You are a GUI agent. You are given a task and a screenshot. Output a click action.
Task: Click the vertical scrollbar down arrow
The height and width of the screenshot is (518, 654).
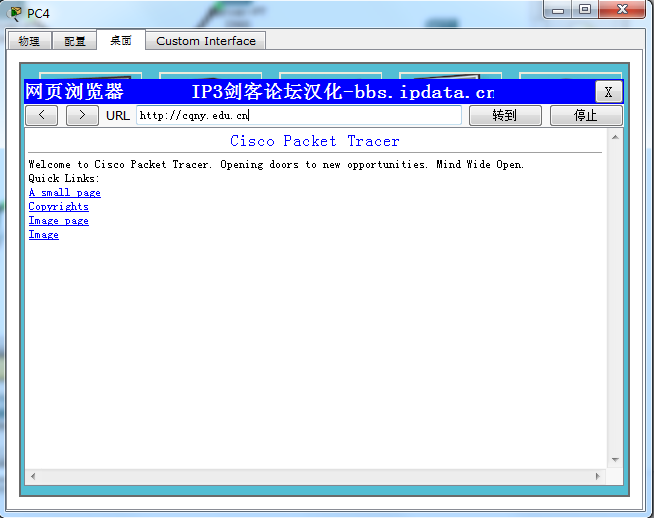tap(615, 460)
